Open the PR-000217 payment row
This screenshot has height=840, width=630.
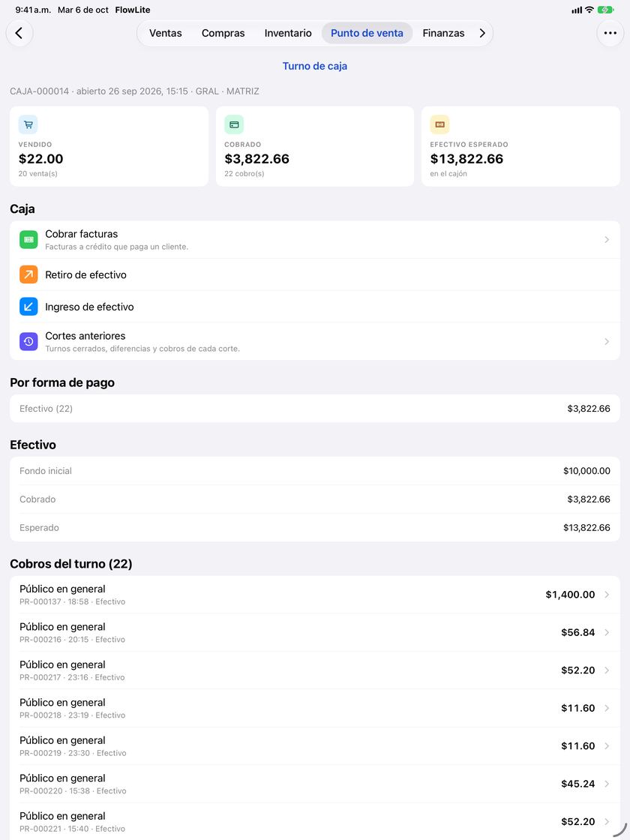coord(315,670)
